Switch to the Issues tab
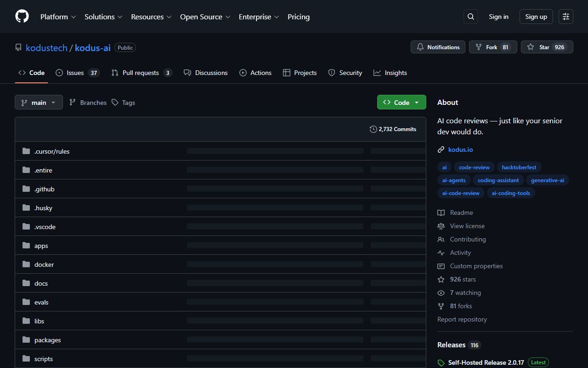This screenshot has height=368, width=588. pos(75,73)
